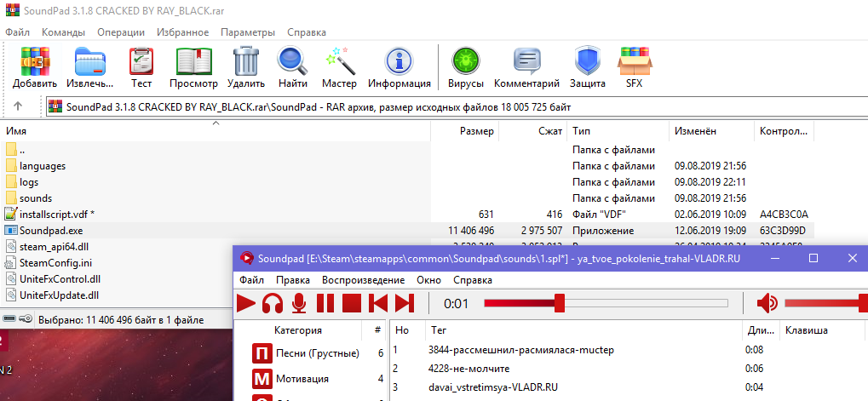The width and height of the screenshot is (868, 401).
Task: Pause playback in Soundpad
Action: (325, 303)
